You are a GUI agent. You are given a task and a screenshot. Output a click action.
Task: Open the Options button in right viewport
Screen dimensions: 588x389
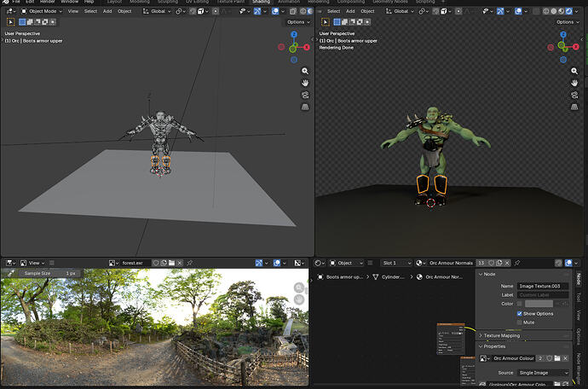568,22
